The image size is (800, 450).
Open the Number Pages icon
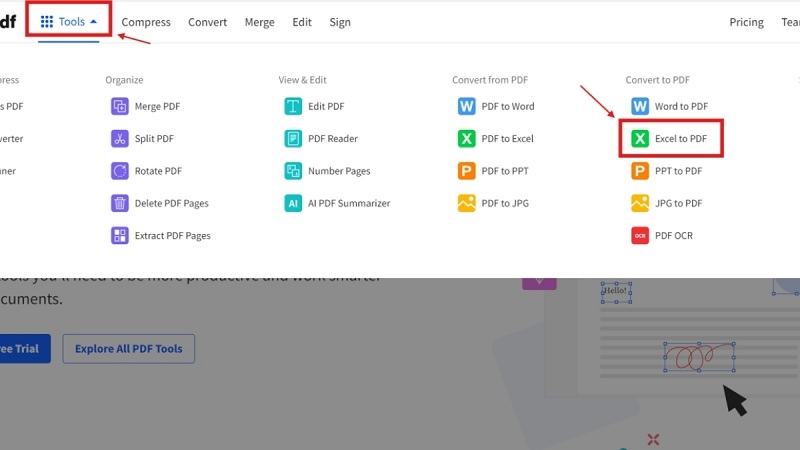pos(293,171)
